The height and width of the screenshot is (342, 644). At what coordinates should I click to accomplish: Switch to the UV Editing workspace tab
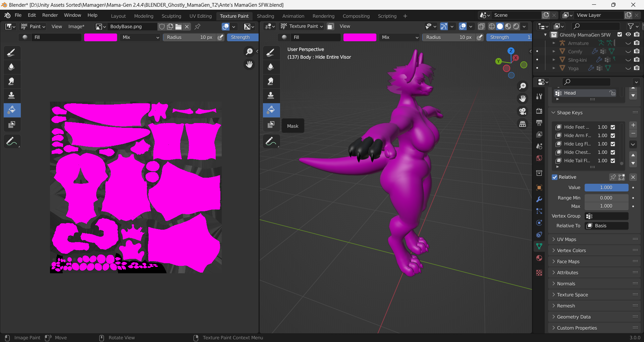click(x=201, y=16)
